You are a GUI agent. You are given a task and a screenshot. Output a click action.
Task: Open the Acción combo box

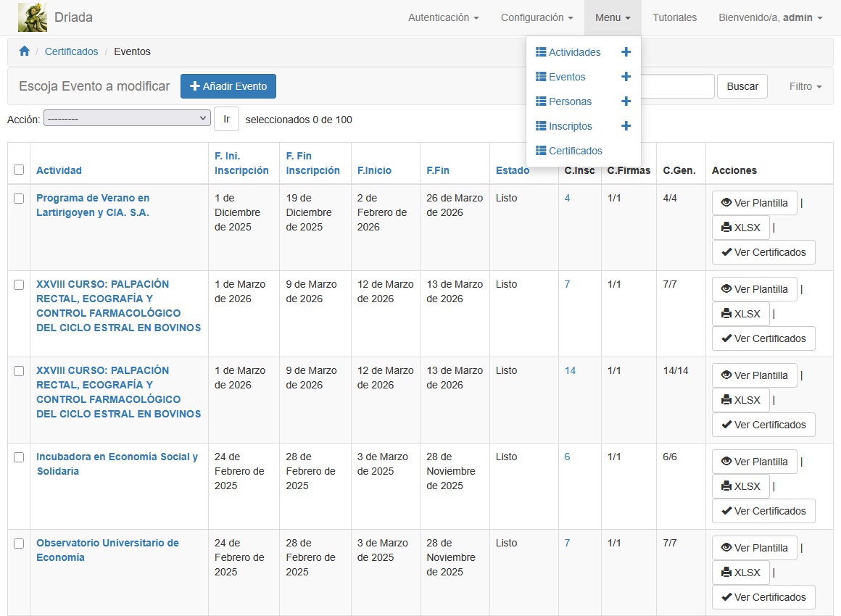(128, 117)
